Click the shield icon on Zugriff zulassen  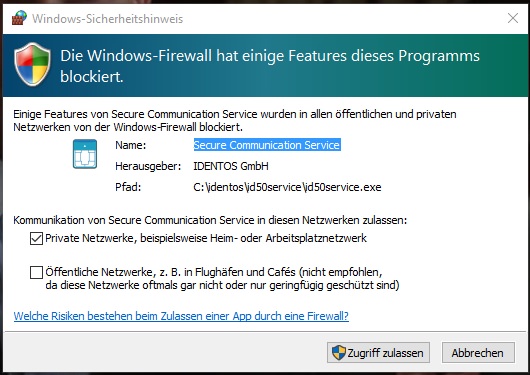[339, 353]
